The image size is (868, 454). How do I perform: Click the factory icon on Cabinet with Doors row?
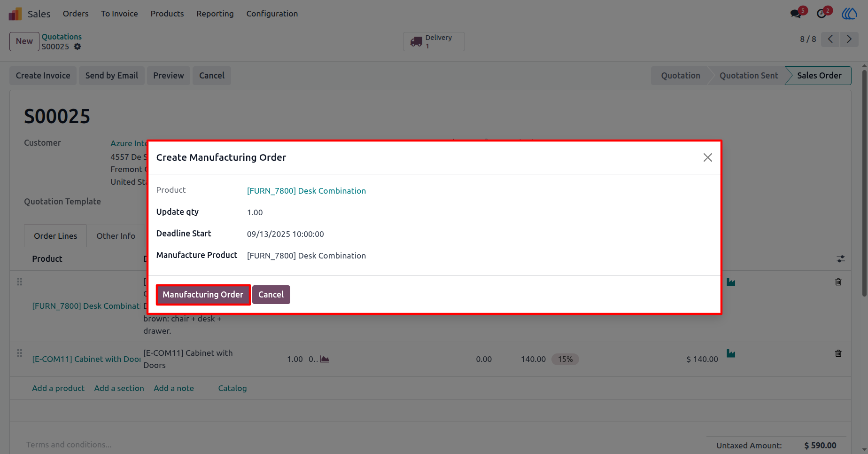[731, 353]
